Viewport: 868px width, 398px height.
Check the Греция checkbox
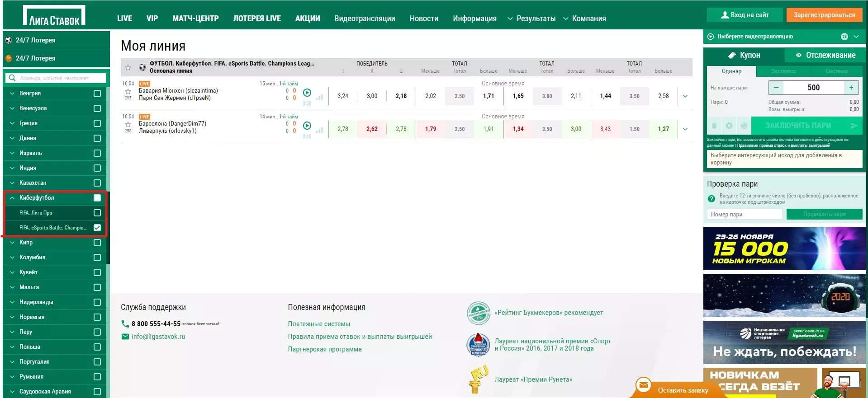tap(97, 123)
